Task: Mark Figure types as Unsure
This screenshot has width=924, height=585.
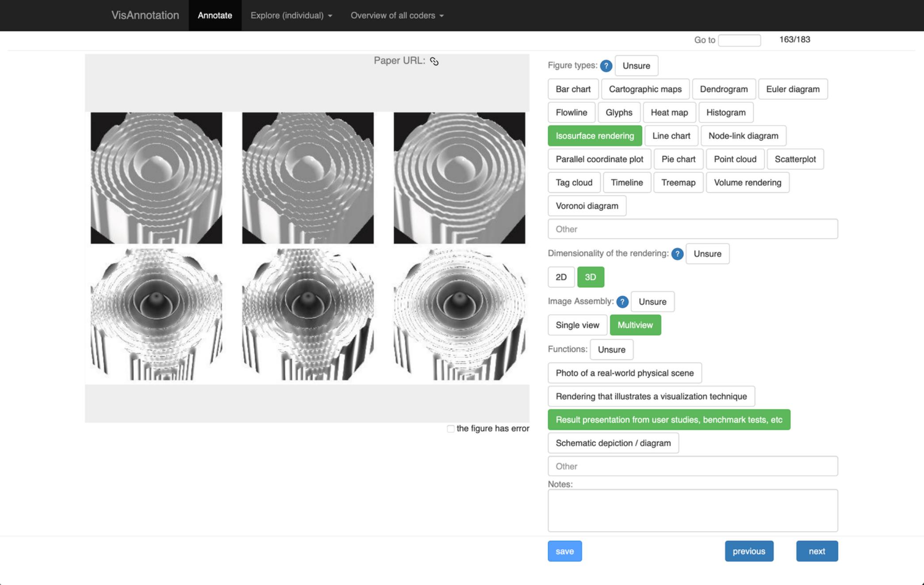Action: pyautogui.click(x=636, y=66)
